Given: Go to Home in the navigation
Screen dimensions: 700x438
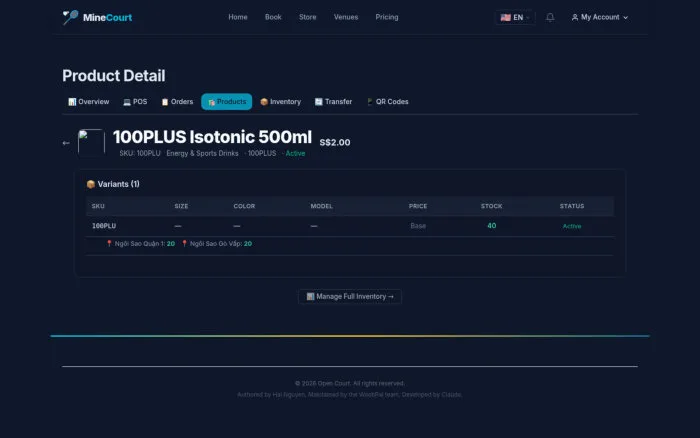Looking at the screenshot, I should click(238, 17).
